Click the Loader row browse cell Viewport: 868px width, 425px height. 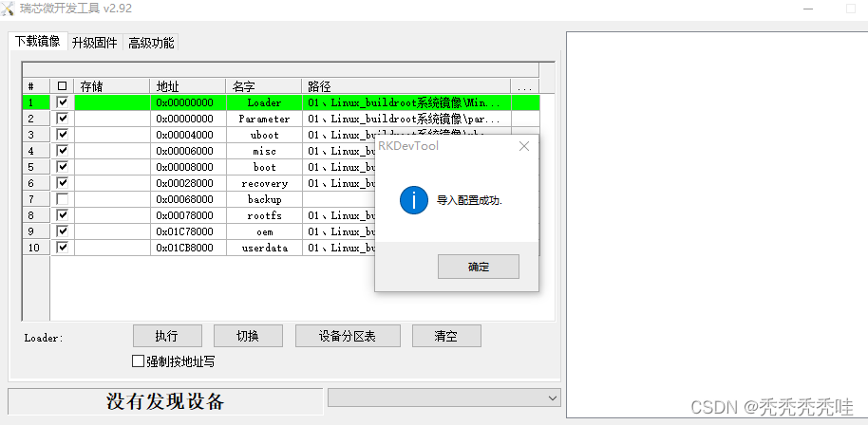coord(525,102)
